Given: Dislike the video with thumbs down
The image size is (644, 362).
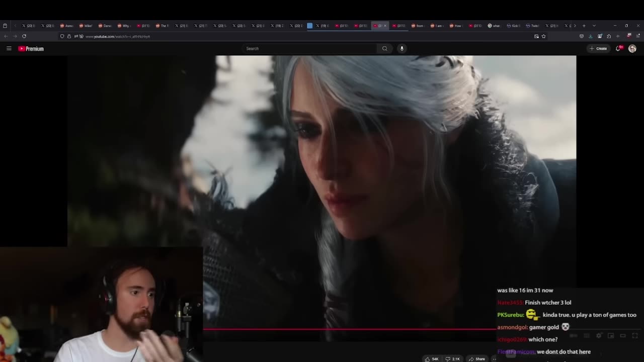Looking at the screenshot, I should tap(453, 359).
